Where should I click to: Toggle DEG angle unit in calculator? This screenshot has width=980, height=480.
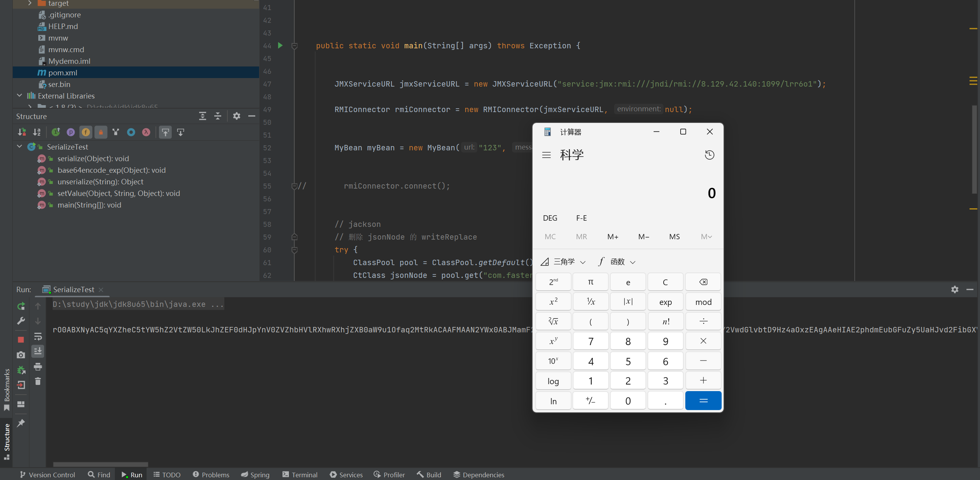tap(550, 218)
